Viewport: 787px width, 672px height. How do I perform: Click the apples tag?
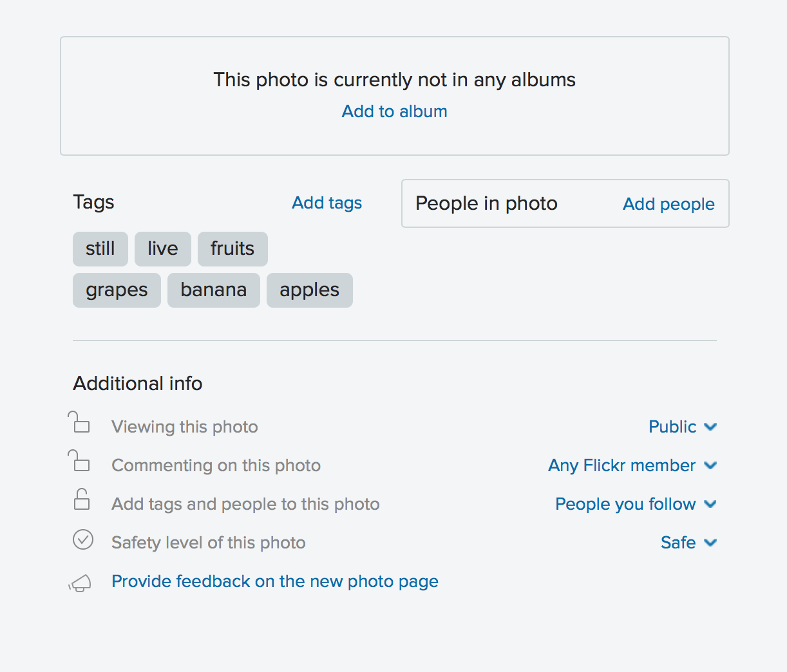click(309, 290)
